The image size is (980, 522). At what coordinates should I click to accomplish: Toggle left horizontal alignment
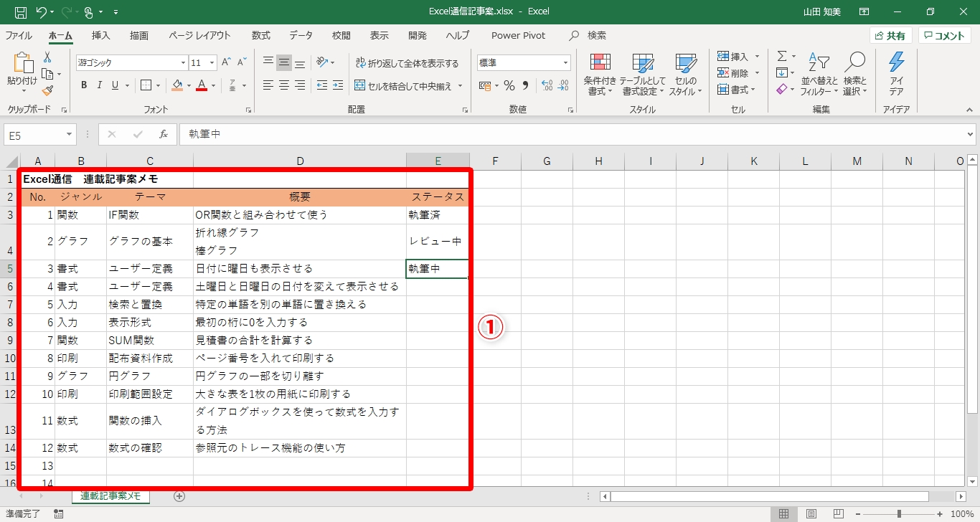268,86
